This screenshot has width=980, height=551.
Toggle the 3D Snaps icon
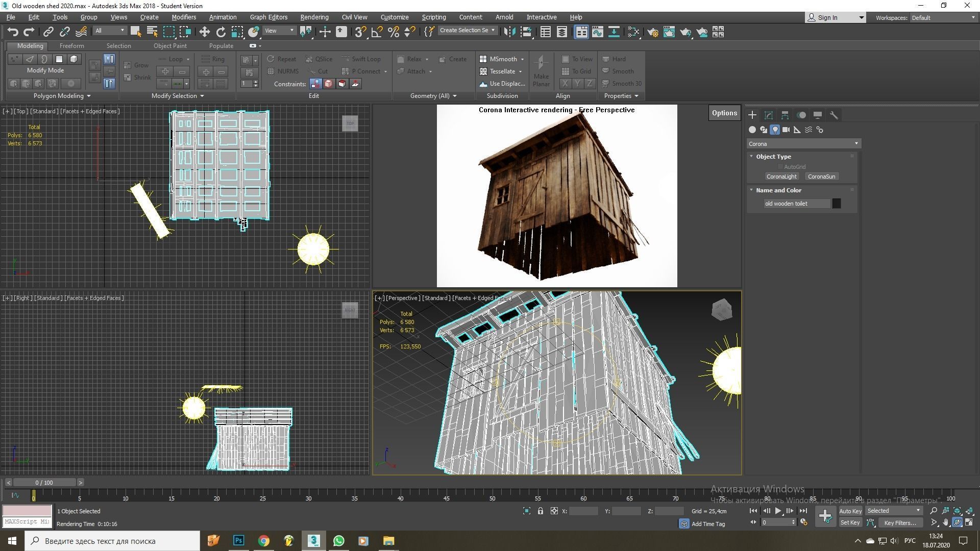(x=360, y=32)
